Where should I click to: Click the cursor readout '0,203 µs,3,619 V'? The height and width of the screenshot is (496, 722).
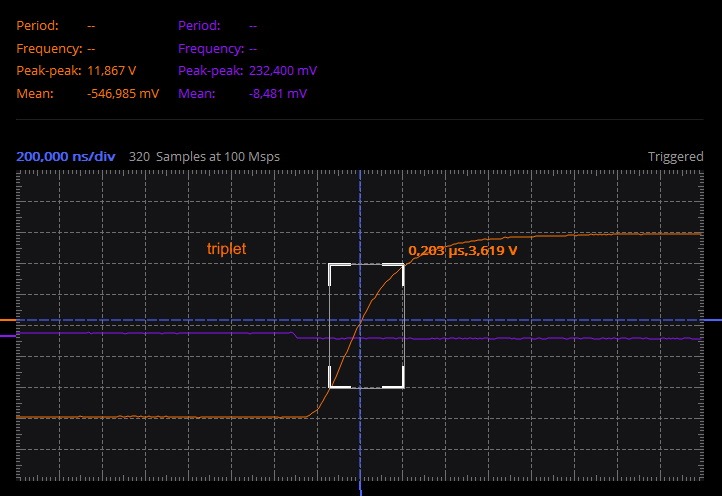click(x=462, y=251)
